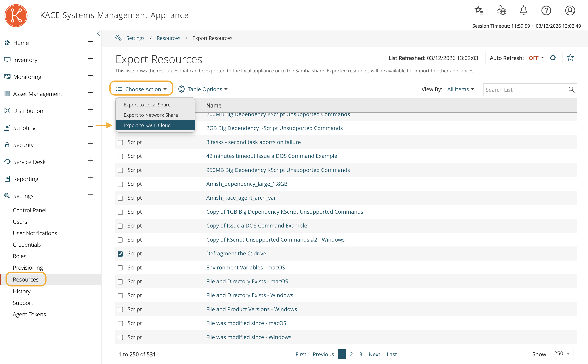Open the Show 250 rows dropdown
Image resolution: width=588 pixels, height=364 pixels.
point(560,354)
